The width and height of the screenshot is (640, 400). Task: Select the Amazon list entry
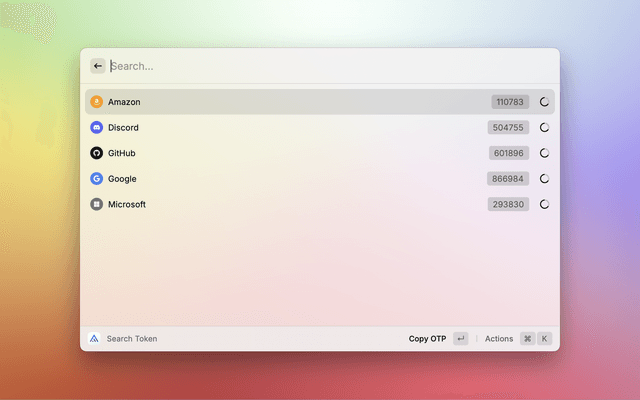click(300, 102)
